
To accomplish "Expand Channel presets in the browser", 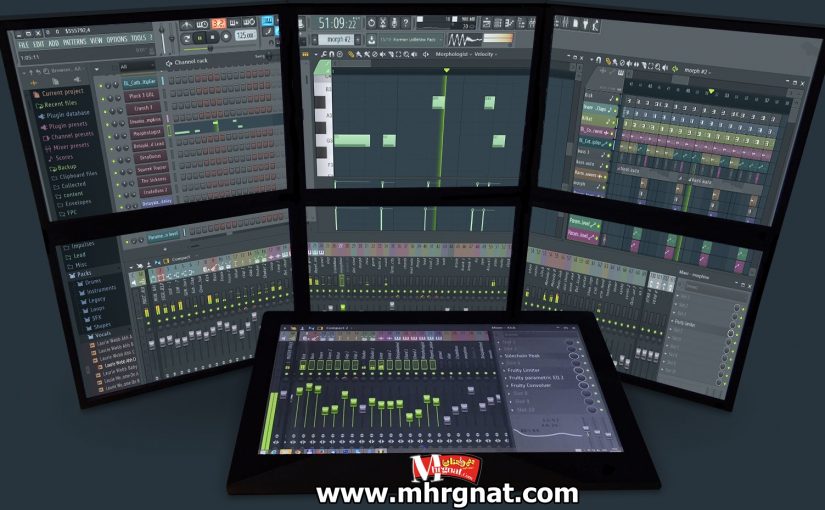I will pos(68,136).
